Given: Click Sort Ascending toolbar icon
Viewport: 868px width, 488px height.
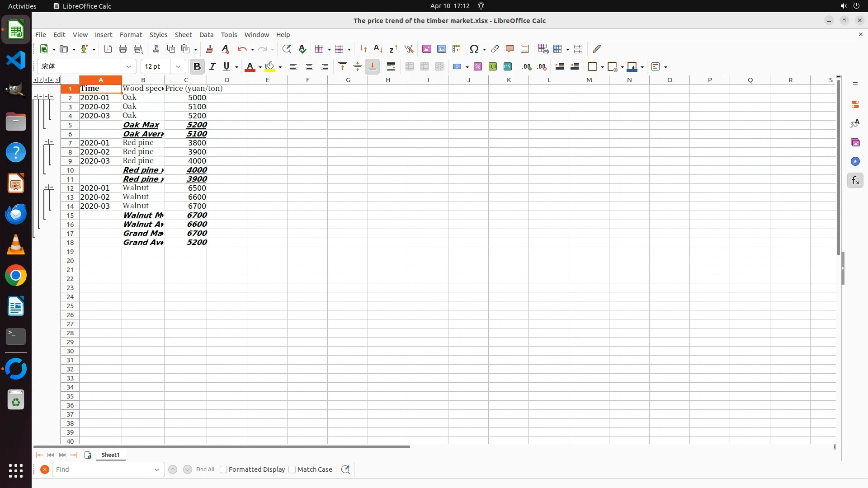Looking at the screenshot, I should point(378,49).
